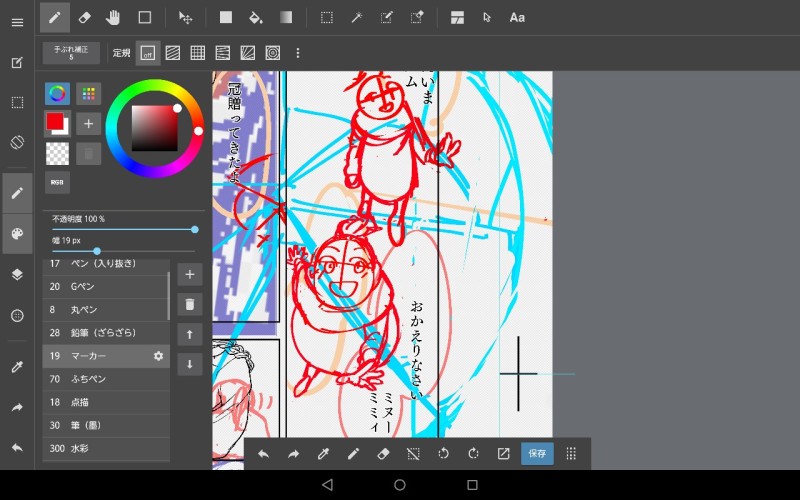Click undo arrow in left sidebar
This screenshot has height=500, width=800.
(17, 447)
